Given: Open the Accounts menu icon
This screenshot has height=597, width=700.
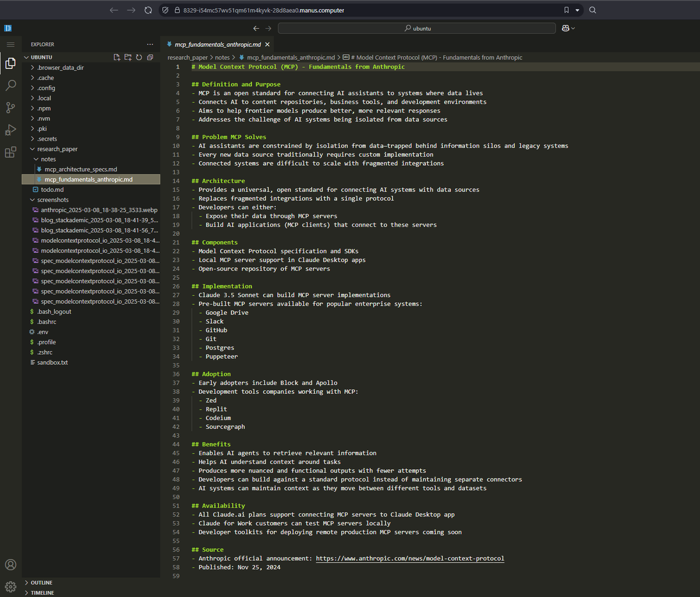Looking at the screenshot, I should tap(10, 564).
